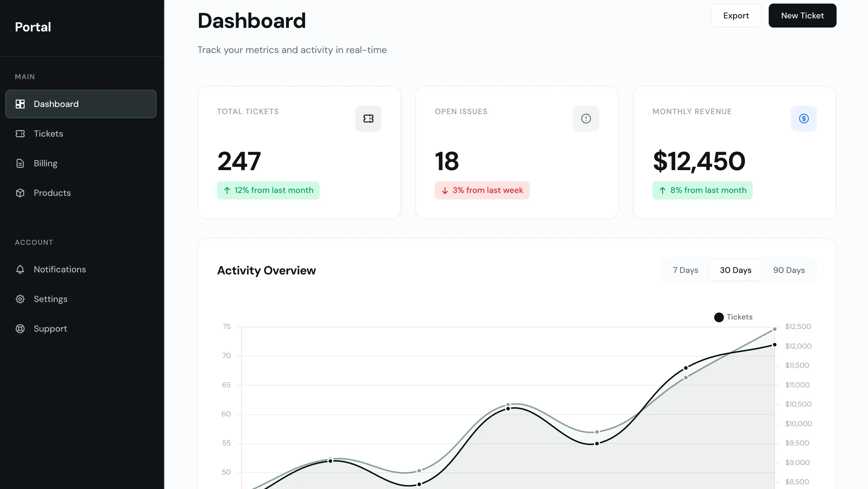Click the Dashboard grid icon in sidebar
The image size is (868, 489).
pos(20,104)
